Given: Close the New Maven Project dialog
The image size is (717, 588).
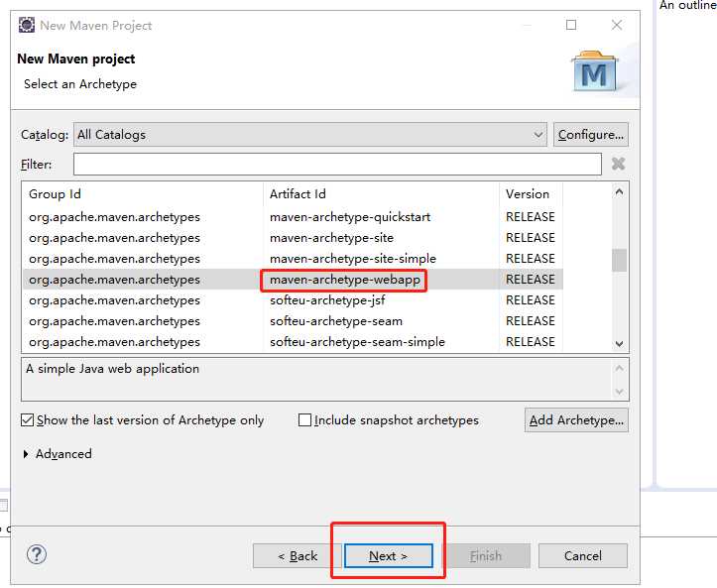Looking at the screenshot, I should click(617, 25).
